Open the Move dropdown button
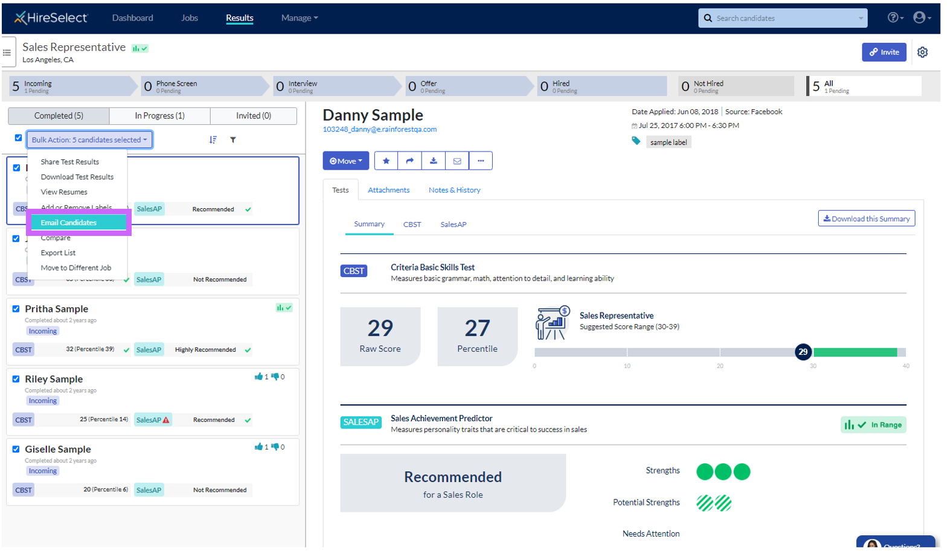Screen dimensions: 948x560 (x=345, y=161)
